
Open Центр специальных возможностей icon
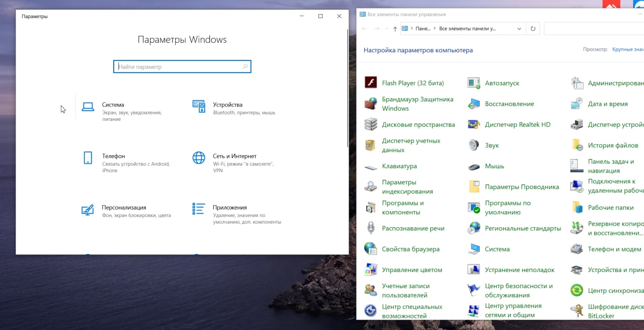point(371,311)
